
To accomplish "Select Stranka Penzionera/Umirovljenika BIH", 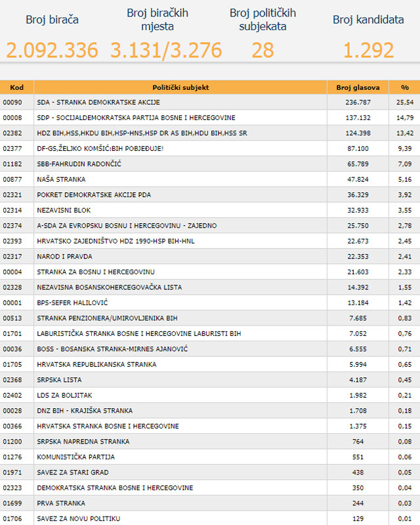I will 107,318.
